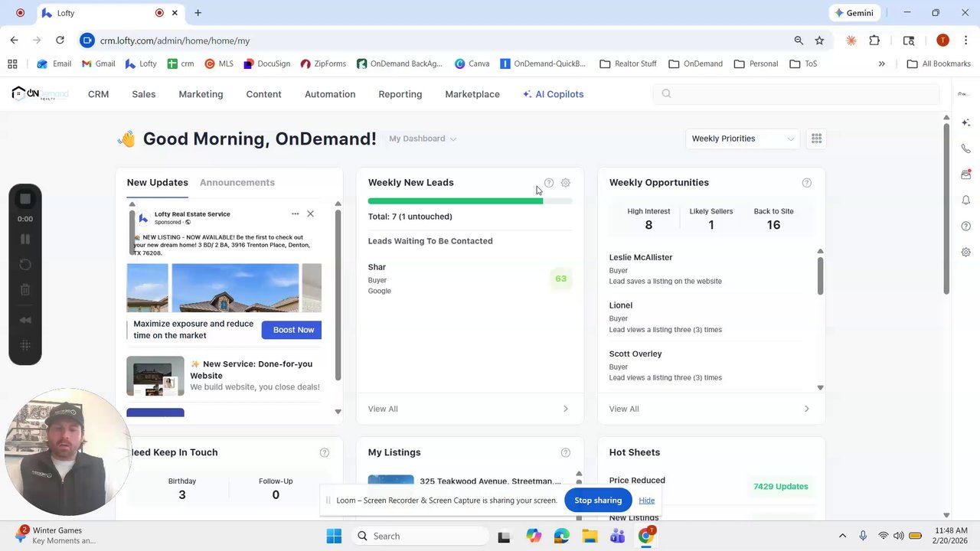
Task: Expand the Personal bookmarks folder
Action: tap(756, 64)
